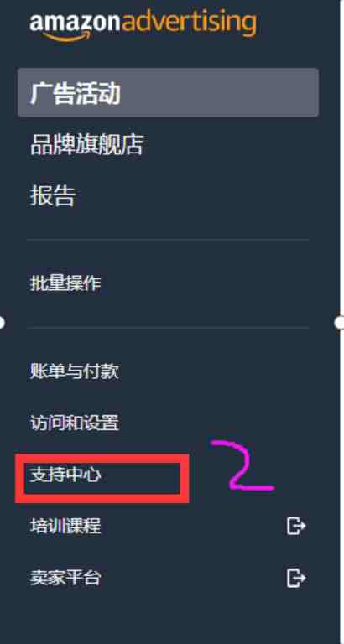
Task: Go to 访问和设置
Action: pyautogui.click(x=75, y=423)
